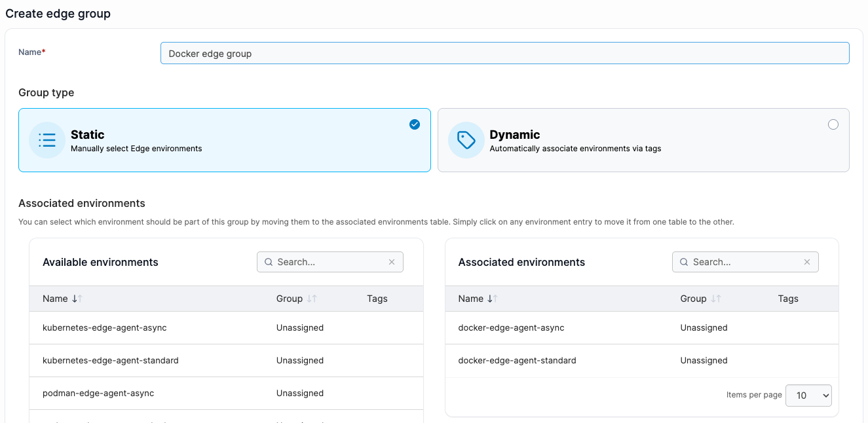Viewport: 868px width, 423px height.
Task: Sort Available environments by Group arrow
Action: tap(312, 299)
